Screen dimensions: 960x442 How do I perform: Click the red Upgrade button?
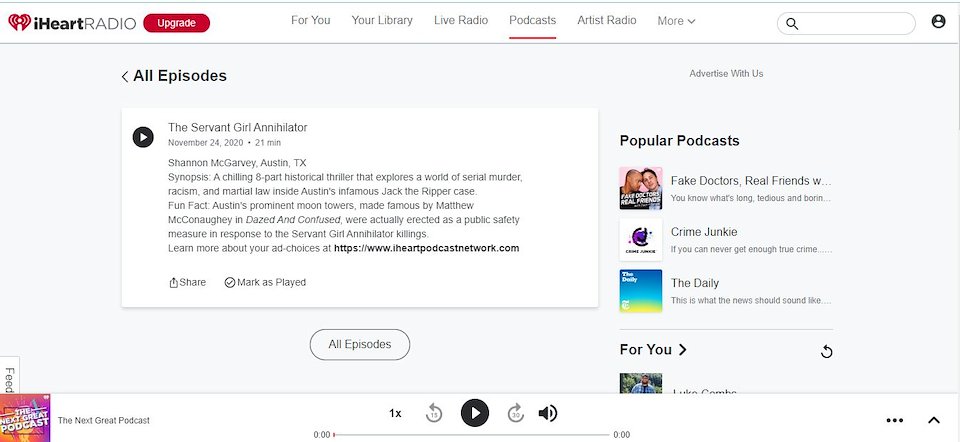pyautogui.click(x=176, y=23)
